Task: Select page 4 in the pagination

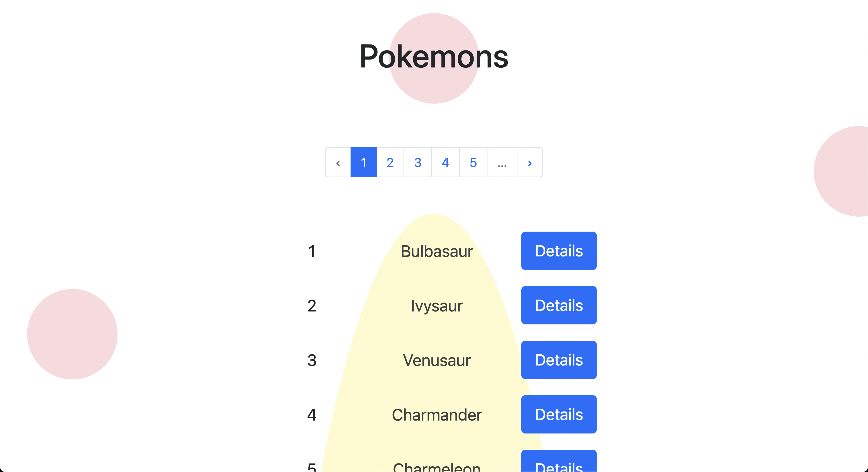Action: pyautogui.click(x=445, y=163)
